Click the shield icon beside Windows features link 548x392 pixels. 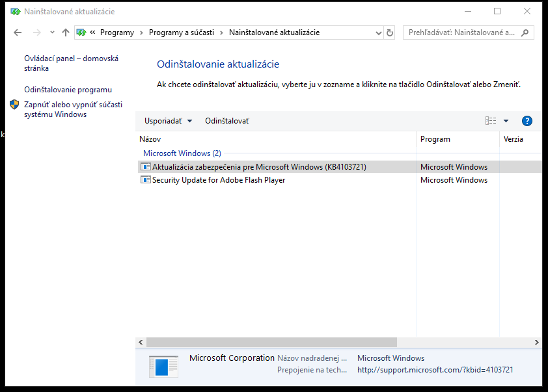click(14, 105)
